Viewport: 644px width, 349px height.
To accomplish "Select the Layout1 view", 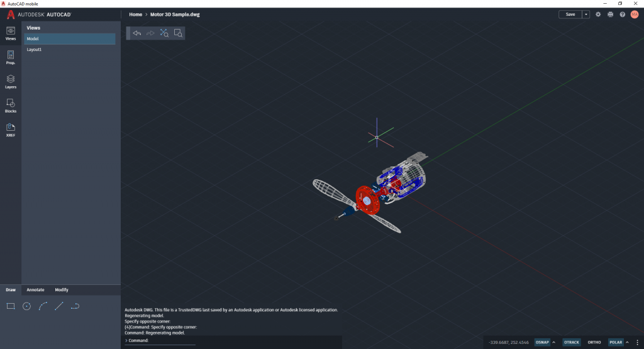I will (69, 49).
